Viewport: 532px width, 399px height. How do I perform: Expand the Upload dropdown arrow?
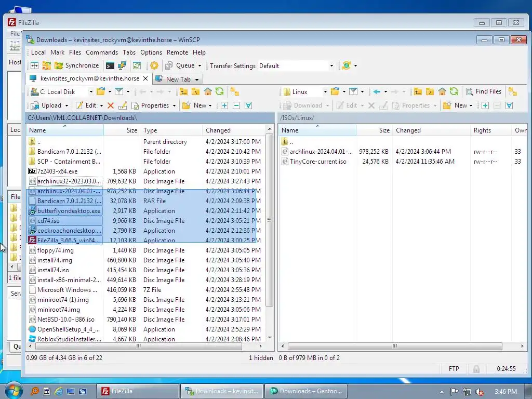[x=66, y=105]
